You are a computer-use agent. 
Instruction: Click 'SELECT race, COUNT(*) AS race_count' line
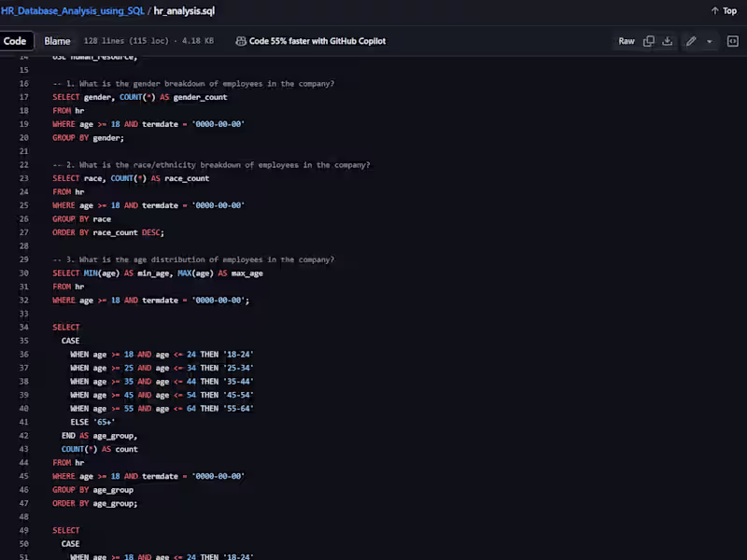pos(131,178)
